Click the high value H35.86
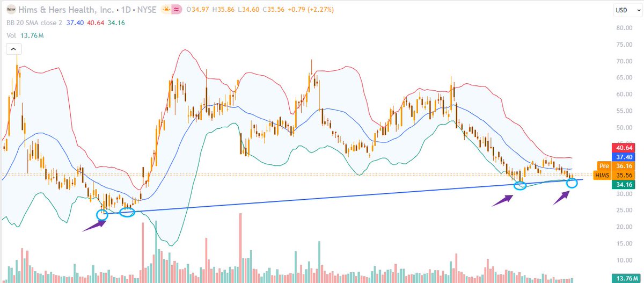 223,10
